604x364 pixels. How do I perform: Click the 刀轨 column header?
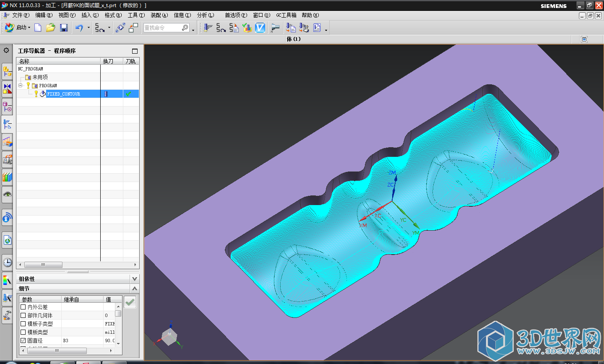pyautogui.click(x=131, y=61)
